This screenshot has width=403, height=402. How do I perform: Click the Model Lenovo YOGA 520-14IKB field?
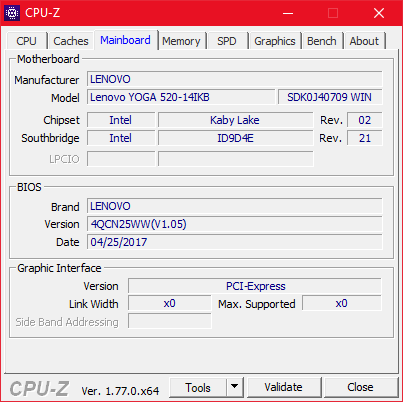pyautogui.click(x=181, y=97)
